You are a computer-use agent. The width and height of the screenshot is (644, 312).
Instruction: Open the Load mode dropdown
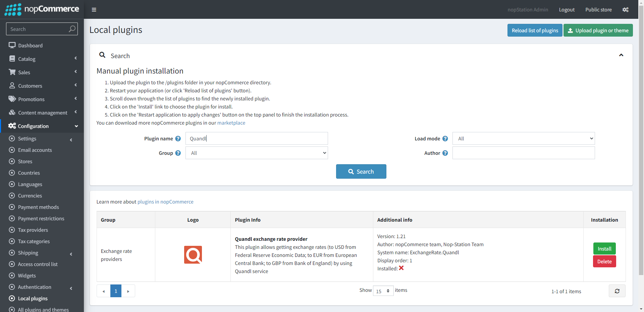tap(524, 138)
